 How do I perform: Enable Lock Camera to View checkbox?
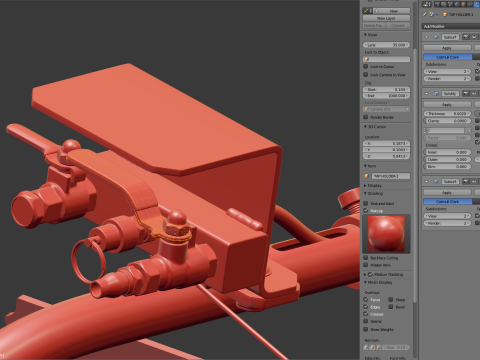(x=366, y=75)
